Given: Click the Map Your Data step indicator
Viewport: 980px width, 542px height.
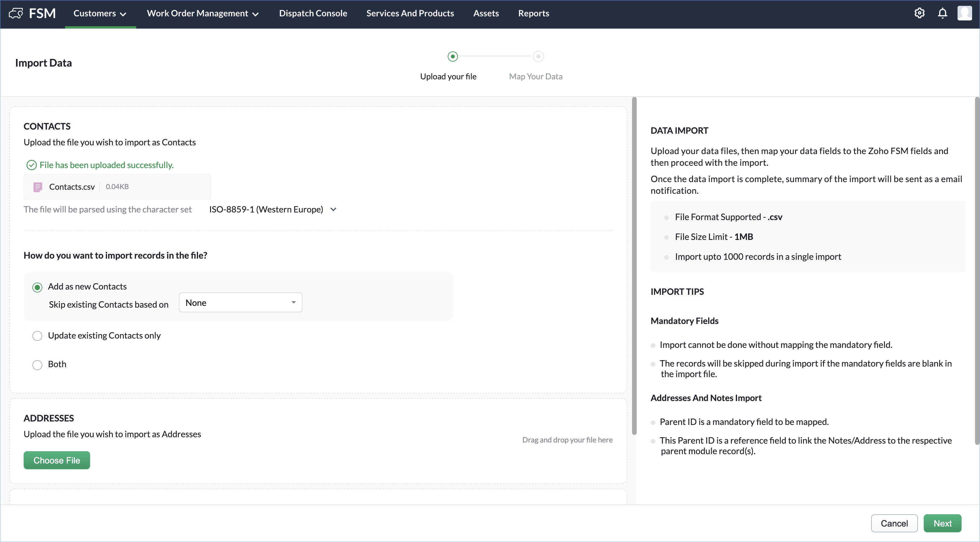Looking at the screenshot, I should [x=538, y=57].
